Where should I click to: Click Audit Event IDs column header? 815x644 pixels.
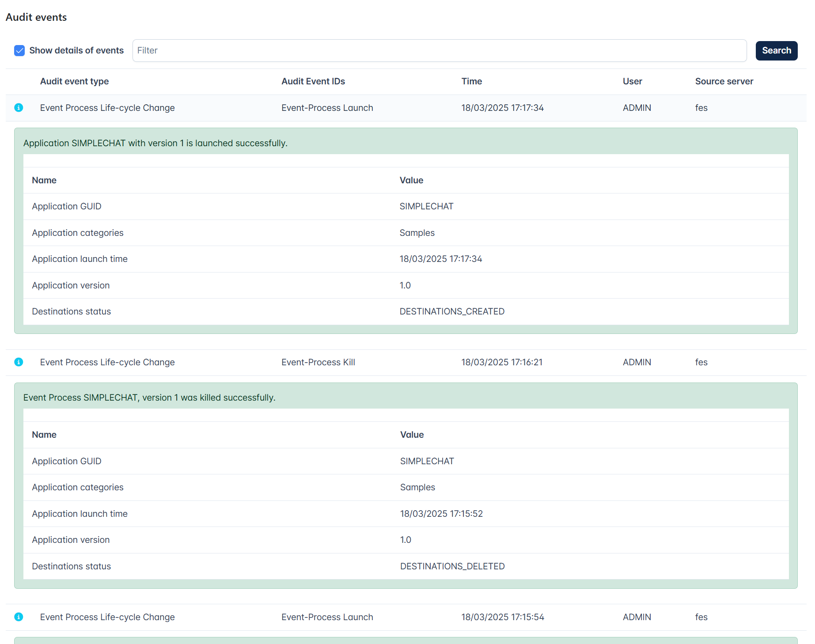[x=313, y=81]
